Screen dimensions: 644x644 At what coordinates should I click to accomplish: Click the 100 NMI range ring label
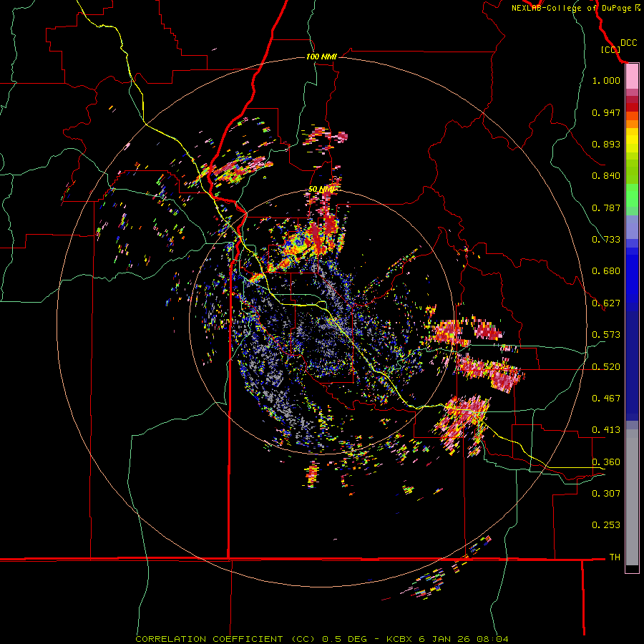tap(321, 57)
